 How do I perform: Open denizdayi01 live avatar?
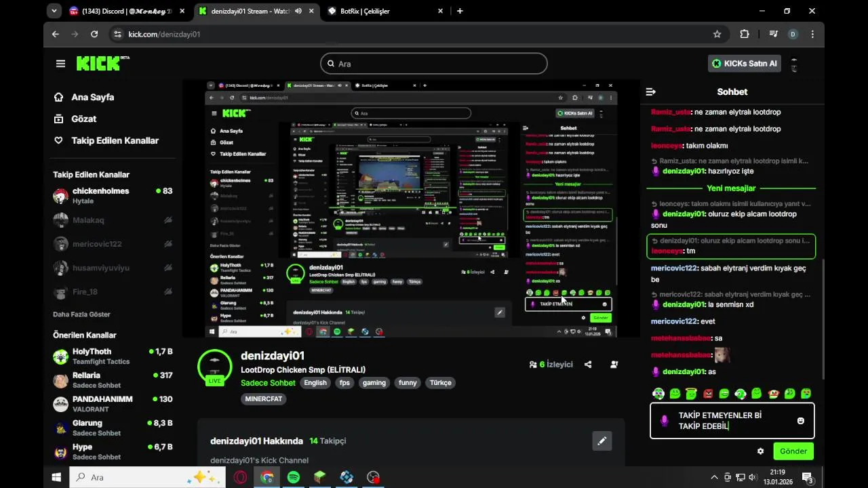point(214,367)
